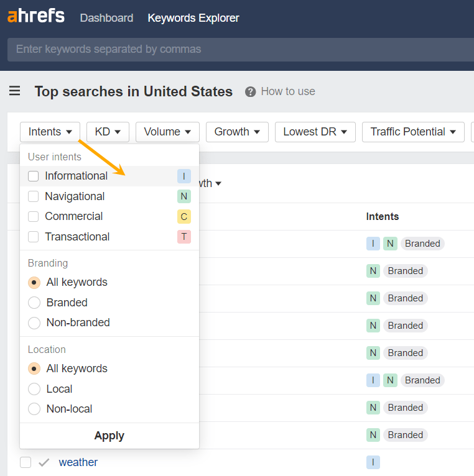Select the Branded radio option

[34, 303]
